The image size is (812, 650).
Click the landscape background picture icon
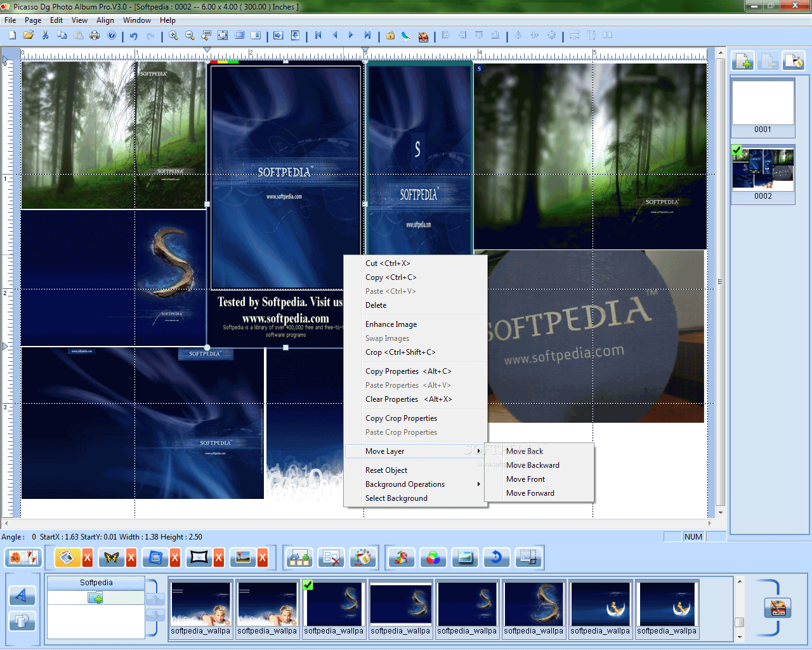pyautogui.click(x=243, y=558)
